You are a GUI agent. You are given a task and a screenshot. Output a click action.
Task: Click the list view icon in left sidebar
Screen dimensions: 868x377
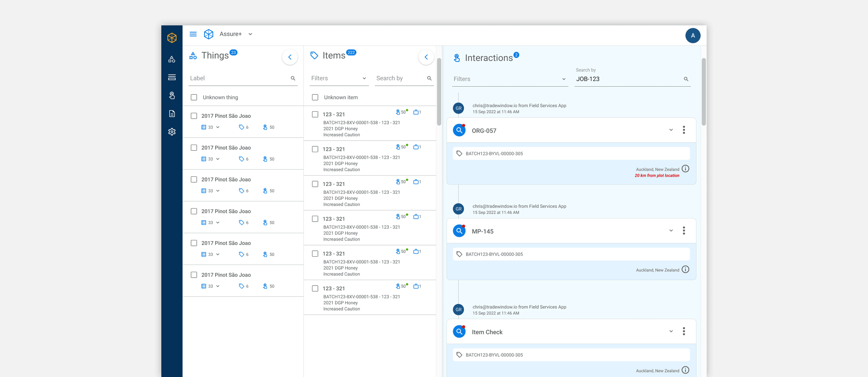(172, 77)
